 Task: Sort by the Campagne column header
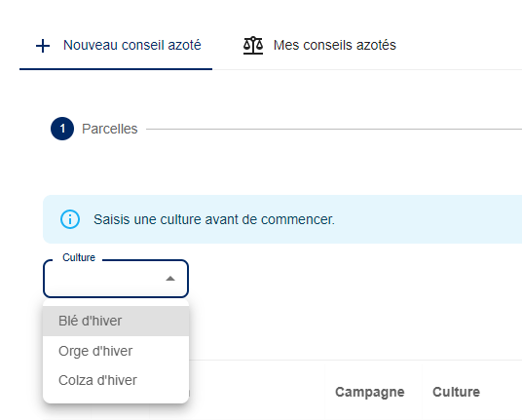(369, 392)
